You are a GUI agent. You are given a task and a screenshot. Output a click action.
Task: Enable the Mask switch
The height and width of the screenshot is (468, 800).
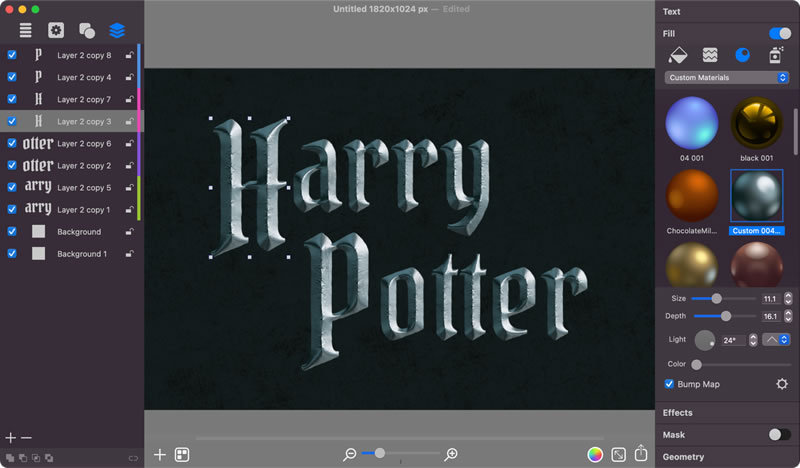(780, 434)
